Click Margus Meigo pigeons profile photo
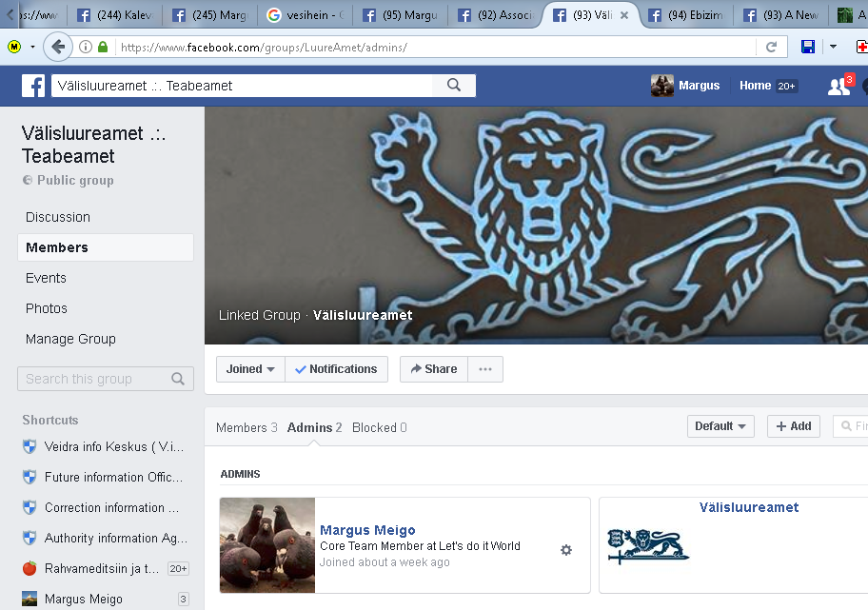The width and height of the screenshot is (868, 610). pyautogui.click(x=267, y=545)
